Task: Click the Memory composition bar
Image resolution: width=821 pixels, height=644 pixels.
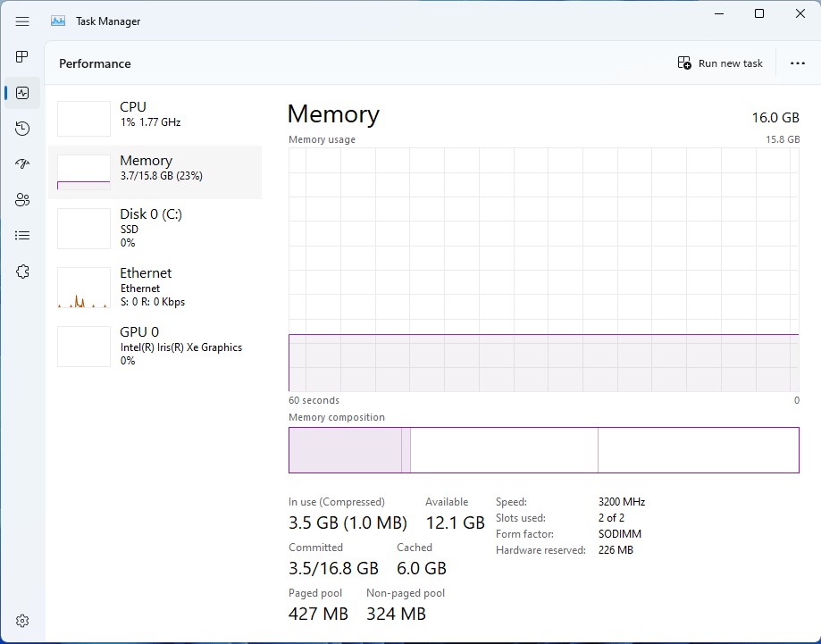Action: (543, 450)
